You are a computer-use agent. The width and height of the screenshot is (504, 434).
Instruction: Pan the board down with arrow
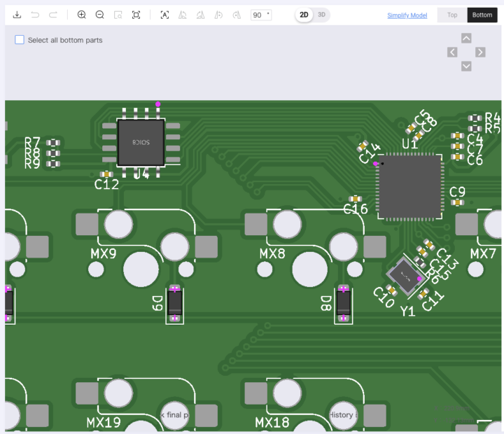(466, 66)
